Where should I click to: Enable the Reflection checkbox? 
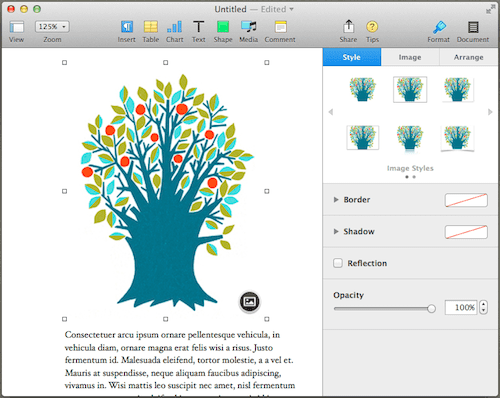click(338, 263)
